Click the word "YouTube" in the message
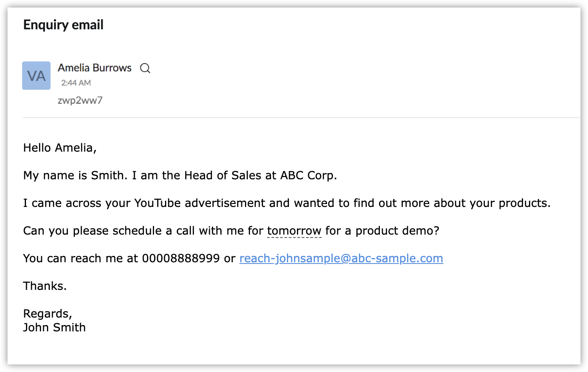This screenshot has width=588, height=372. click(157, 203)
